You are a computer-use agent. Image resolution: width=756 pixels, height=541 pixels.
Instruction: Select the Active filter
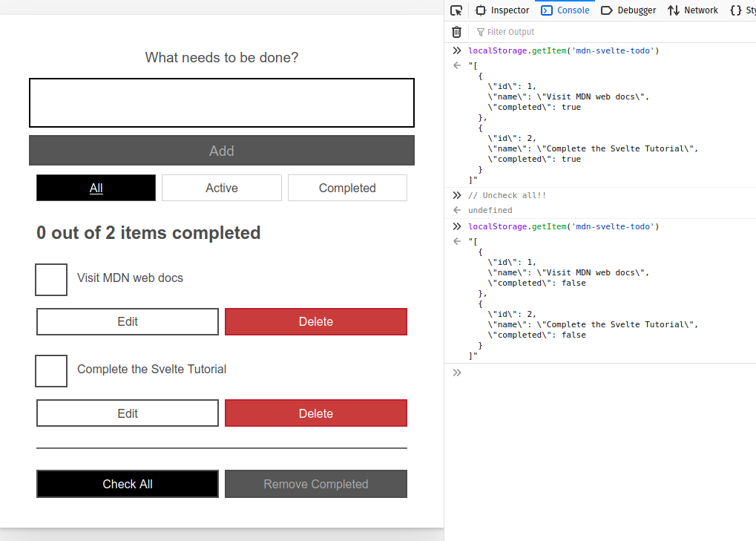click(x=221, y=188)
